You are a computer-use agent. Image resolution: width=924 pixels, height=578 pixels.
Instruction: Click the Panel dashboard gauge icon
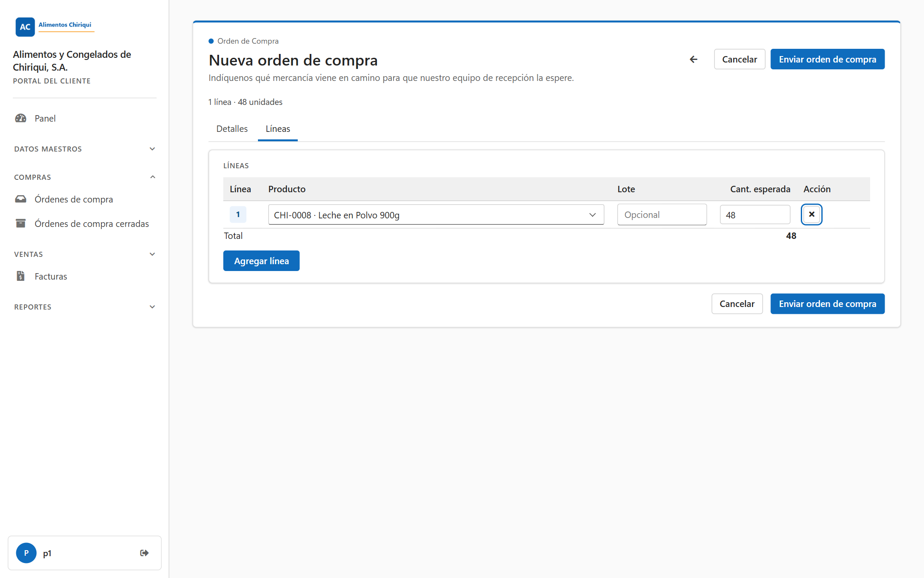tap(21, 118)
